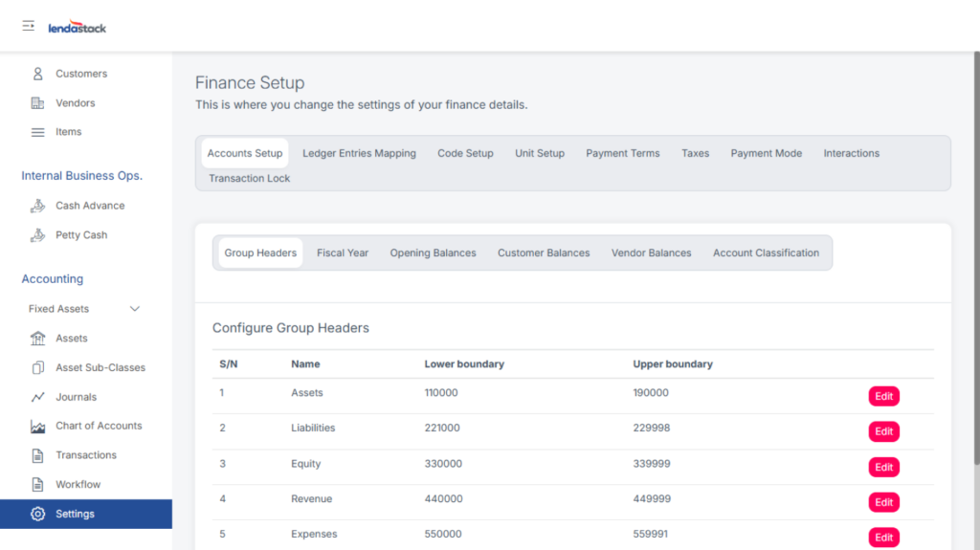This screenshot has width=980, height=550.
Task: Click the Vendors building icon
Action: (x=38, y=103)
